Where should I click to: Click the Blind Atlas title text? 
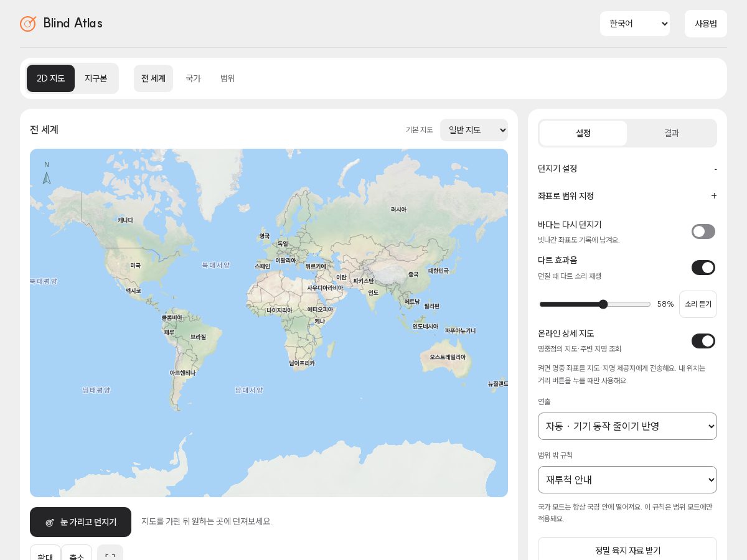click(x=73, y=24)
